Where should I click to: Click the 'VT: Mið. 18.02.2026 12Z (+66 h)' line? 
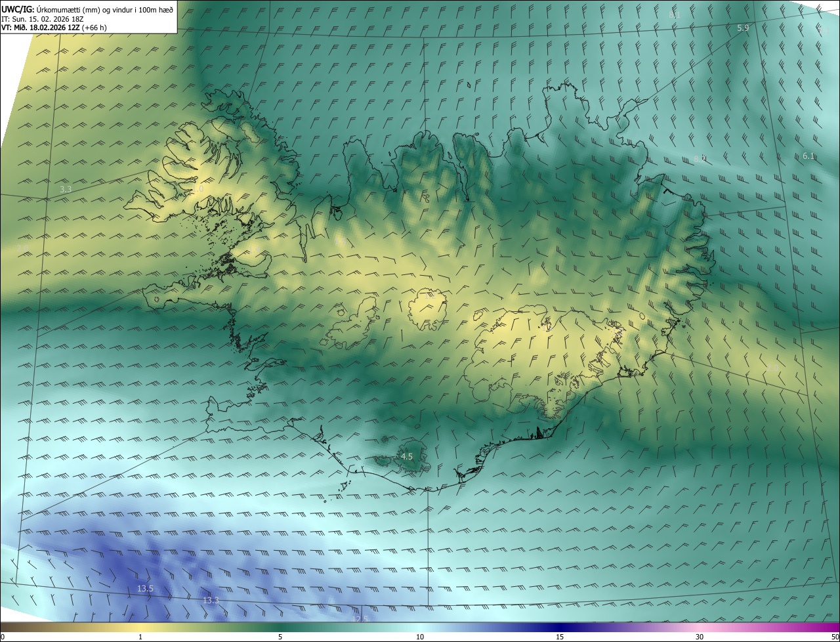pos(54,28)
